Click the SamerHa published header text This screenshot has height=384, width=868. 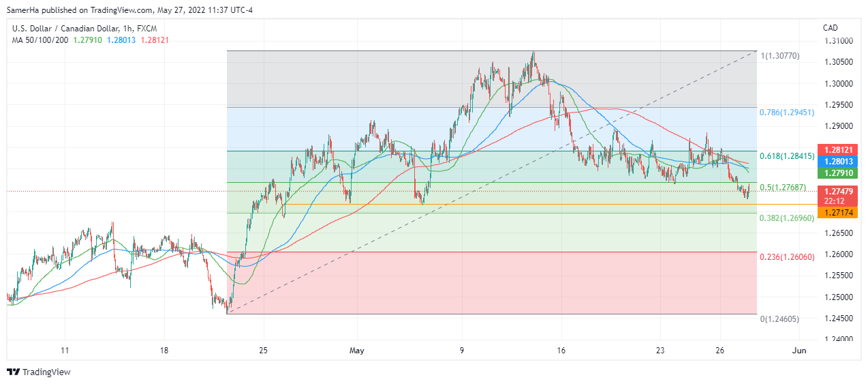coord(129,10)
